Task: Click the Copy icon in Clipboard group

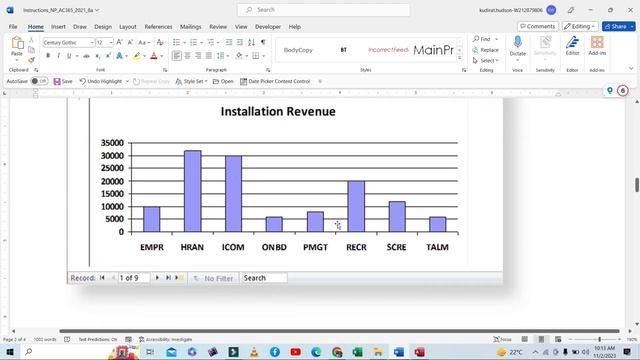Action: coord(31,50)
